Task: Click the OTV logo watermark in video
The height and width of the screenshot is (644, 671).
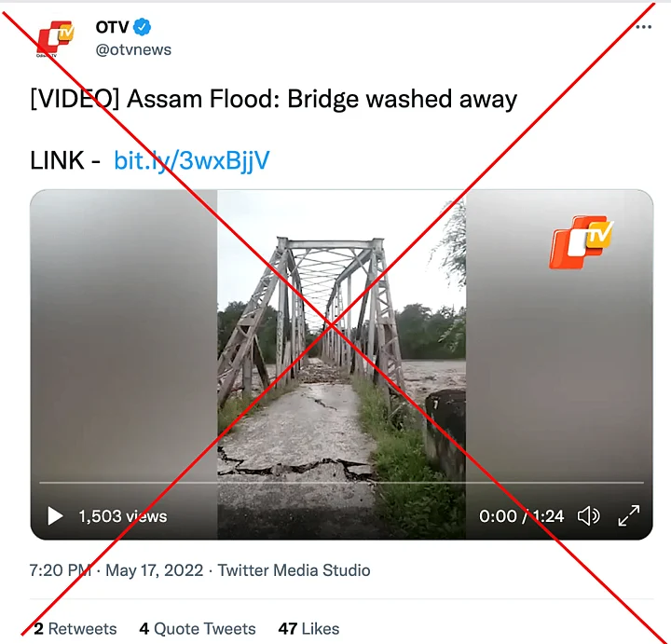Action: 582,241
